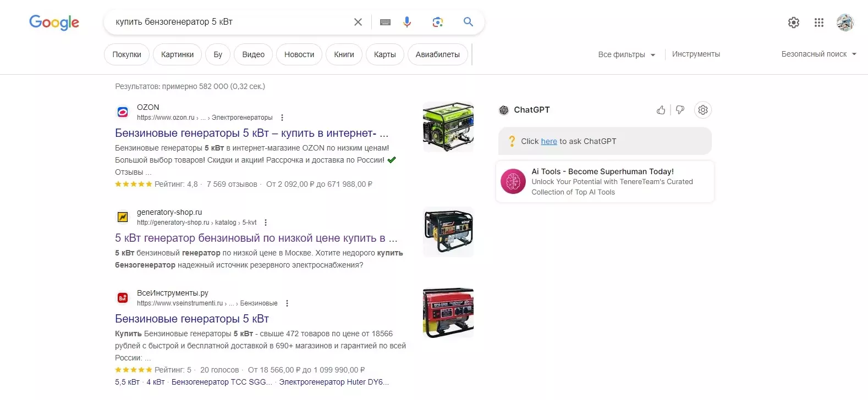The image size is (868, 400).
Task: Start voice search with microphone icon
Action: pos(407,22)
